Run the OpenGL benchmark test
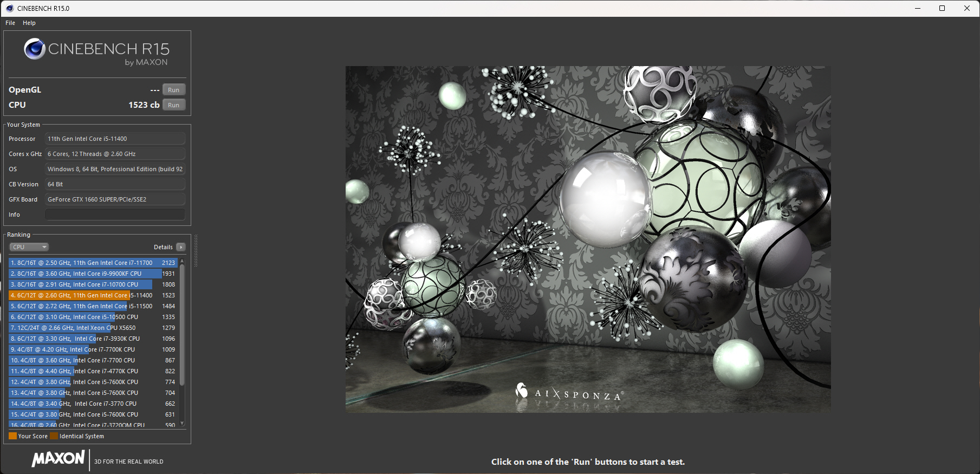This screenshot has height=474, width=980. [173, 90]
